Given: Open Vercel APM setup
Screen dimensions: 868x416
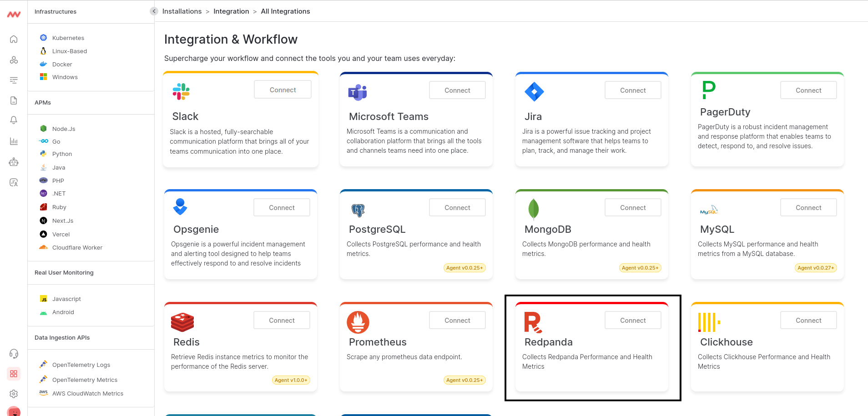Looking at the screenshot, I should coord(61,234).
